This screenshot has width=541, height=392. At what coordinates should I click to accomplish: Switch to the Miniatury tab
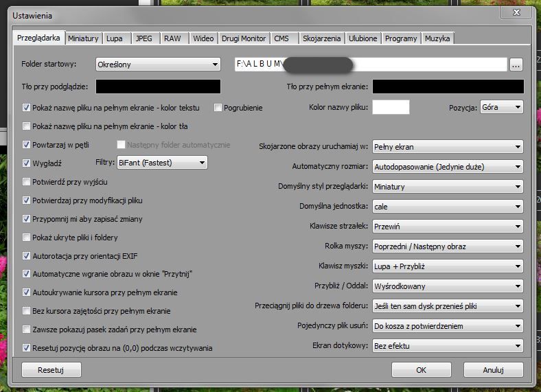[83, 38]
